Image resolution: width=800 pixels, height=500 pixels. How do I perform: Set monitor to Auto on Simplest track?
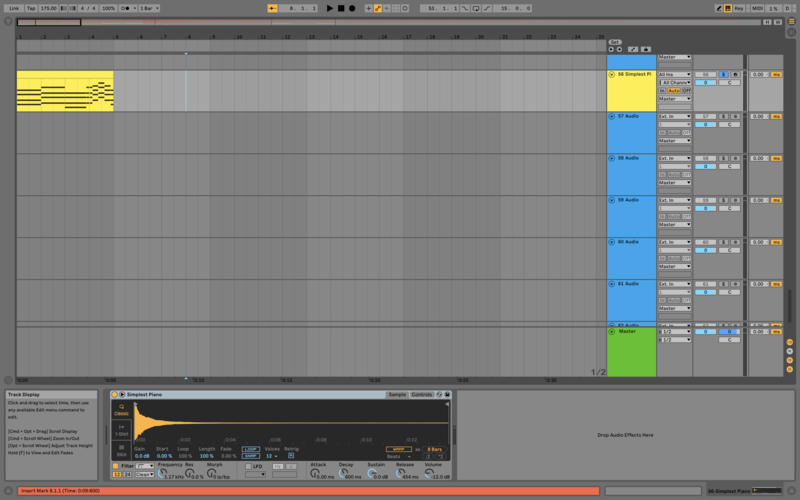675,91
